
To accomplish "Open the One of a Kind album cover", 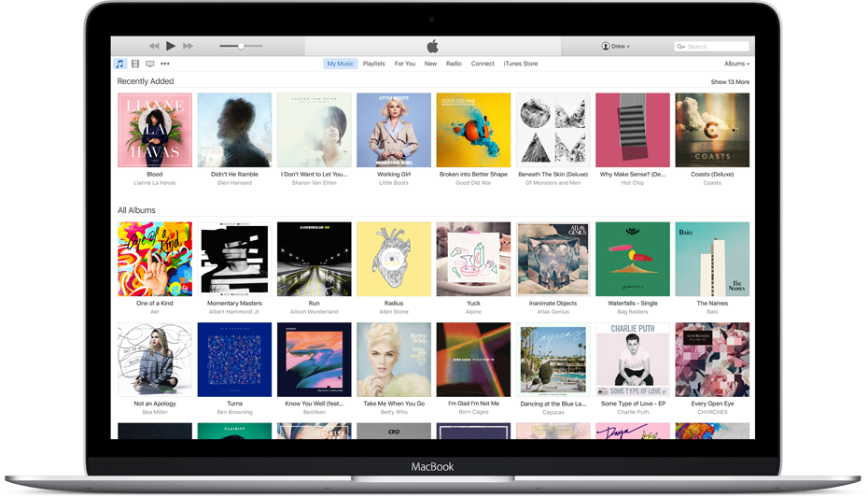I will click(155, 260).
